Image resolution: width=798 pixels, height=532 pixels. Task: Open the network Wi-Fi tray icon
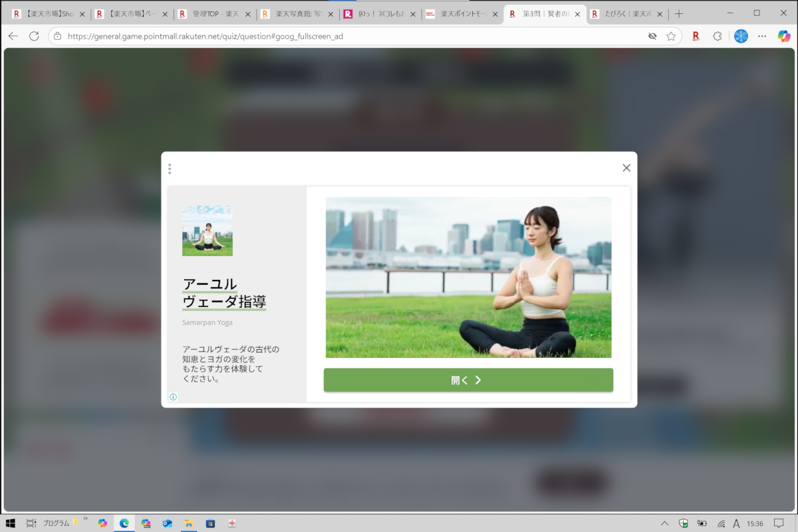720,523
